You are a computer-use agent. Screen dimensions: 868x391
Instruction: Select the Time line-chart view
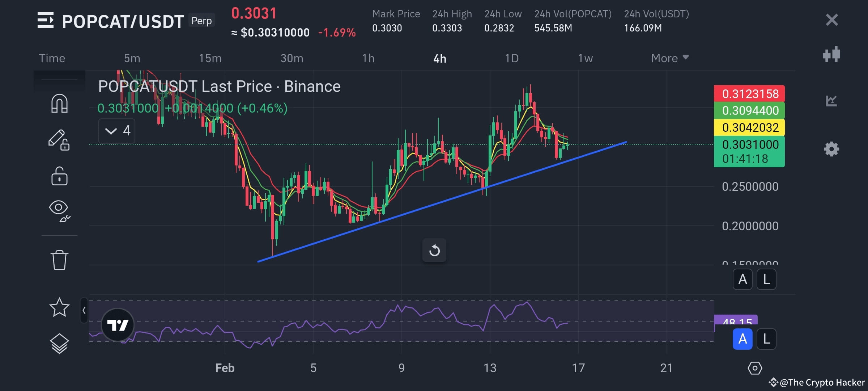click(52, 58)
